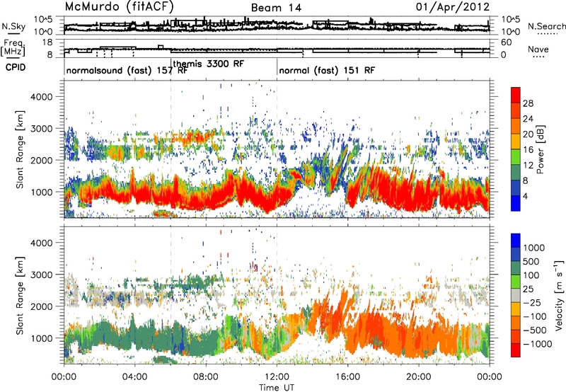Click the 4 label on Power colorbar
566x392 pixels.
point(525,197)
